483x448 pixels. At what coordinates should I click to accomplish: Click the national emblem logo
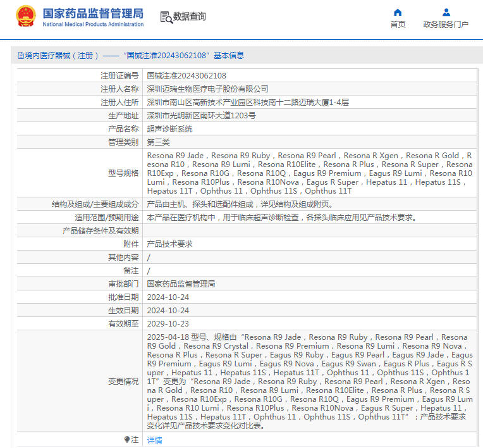pos(26,16)
